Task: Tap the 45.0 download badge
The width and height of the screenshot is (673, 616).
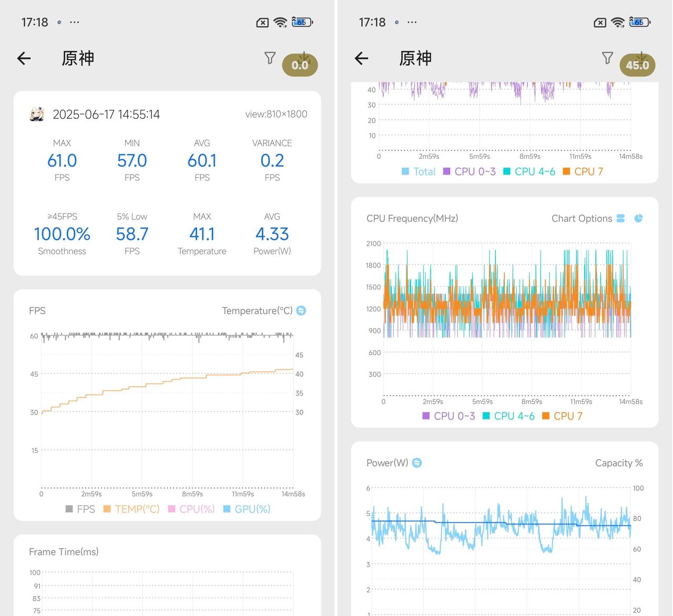Action: [637, 65]
